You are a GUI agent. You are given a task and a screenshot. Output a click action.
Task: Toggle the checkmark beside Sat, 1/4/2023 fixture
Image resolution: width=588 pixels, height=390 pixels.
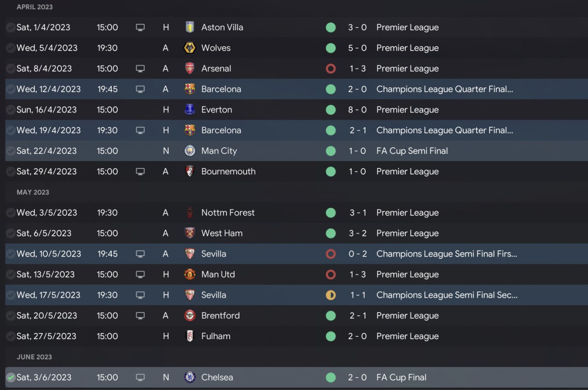tap(11, 28)
